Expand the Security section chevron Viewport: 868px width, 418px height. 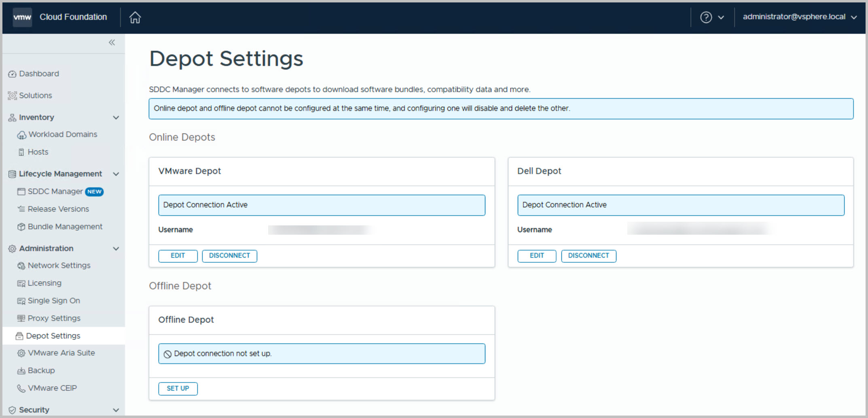click(116, 410)
